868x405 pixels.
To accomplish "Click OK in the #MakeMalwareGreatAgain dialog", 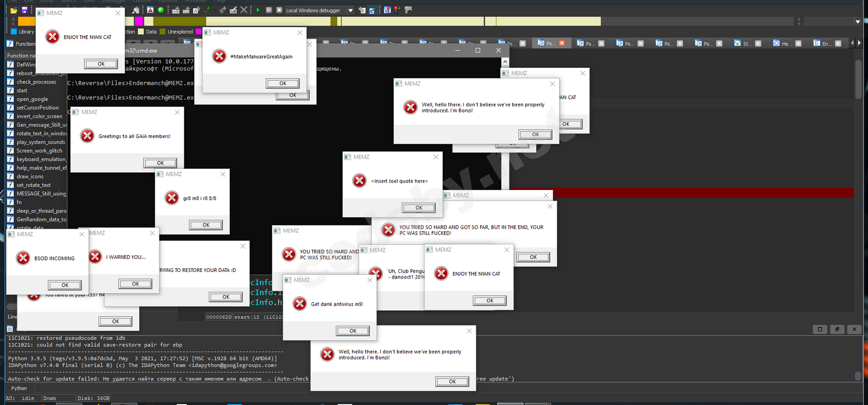I will [x=283, y=84].
